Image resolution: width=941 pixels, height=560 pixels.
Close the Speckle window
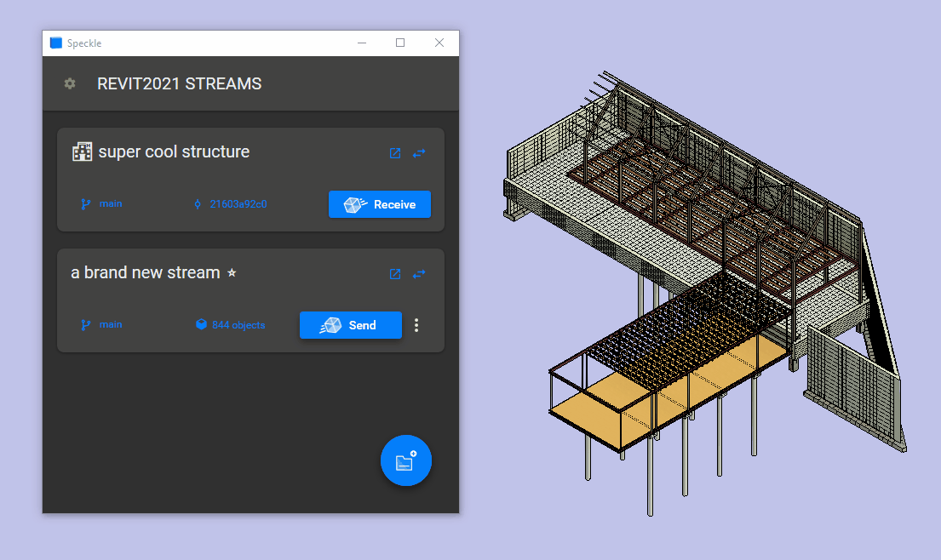[x=439, y=43]
